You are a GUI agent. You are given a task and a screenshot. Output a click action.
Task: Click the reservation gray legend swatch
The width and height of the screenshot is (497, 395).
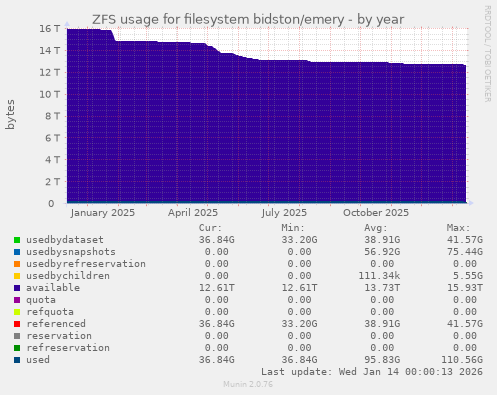pyautogui.click(x=17, y=336)
